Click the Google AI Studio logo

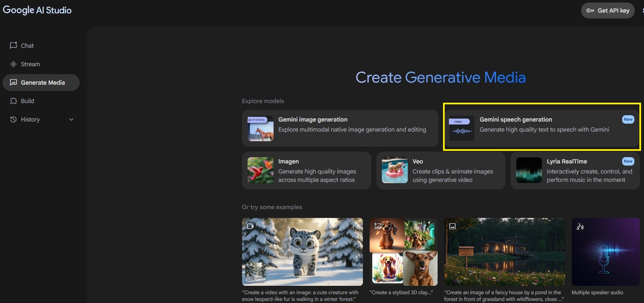(37, 10)
